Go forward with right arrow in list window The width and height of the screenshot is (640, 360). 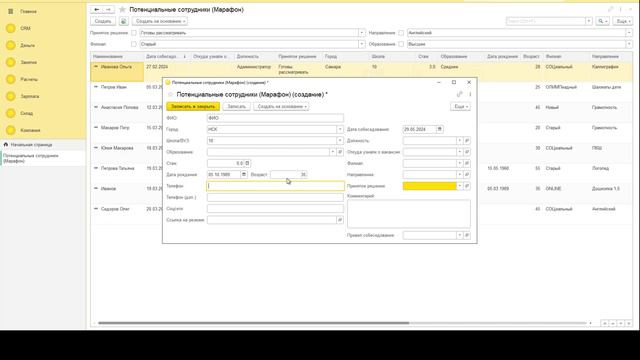[x=109, y=9]
